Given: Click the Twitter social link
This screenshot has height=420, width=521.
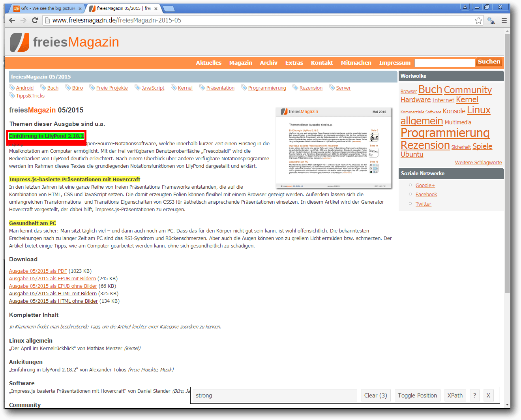Looking at the screenshot, I should point(424,204).
